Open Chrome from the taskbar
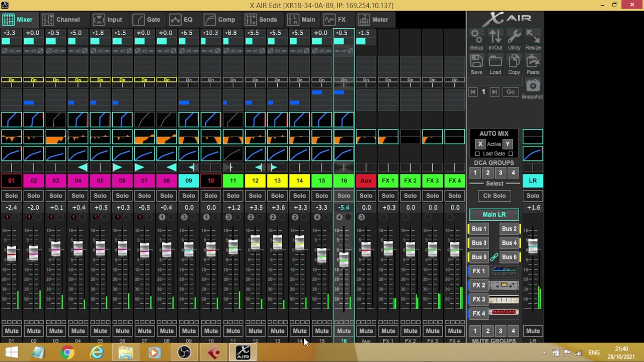The width and height of the screenshot is (644, 362). click(x=66, y=352)
